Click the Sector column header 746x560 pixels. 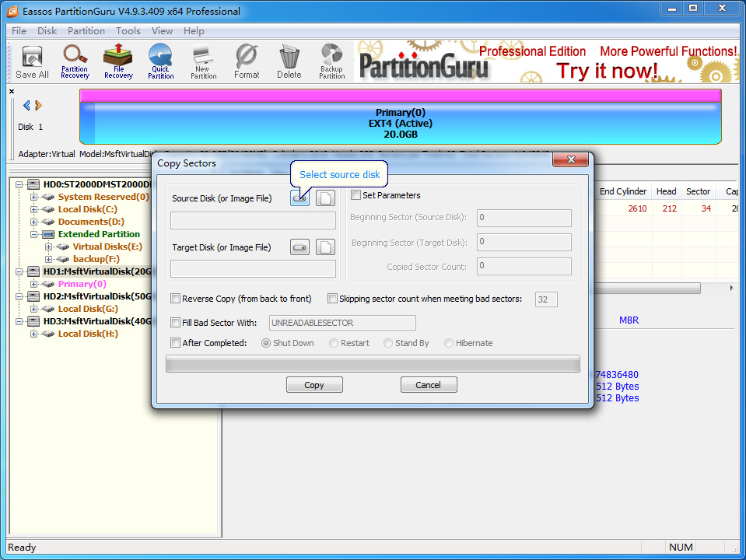[698, 191]
